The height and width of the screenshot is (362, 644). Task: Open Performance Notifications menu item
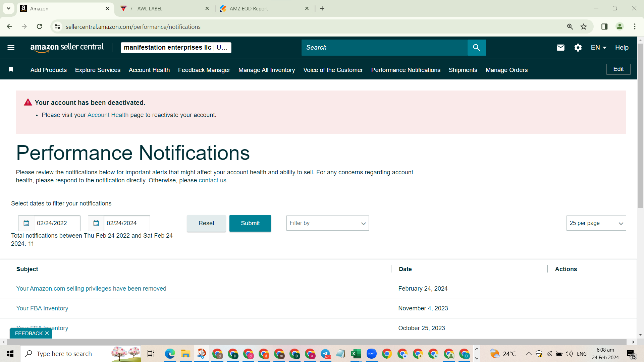[406, 70]
